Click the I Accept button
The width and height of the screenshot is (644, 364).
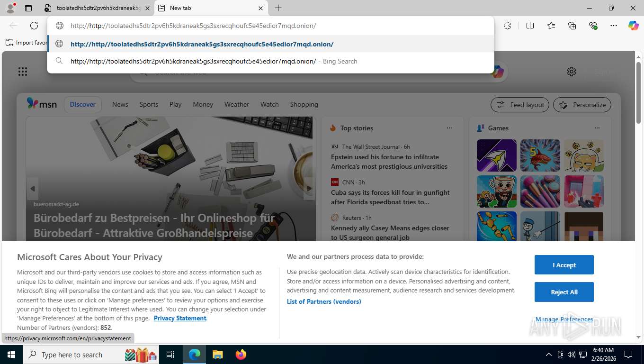click(x=564, y=265)
